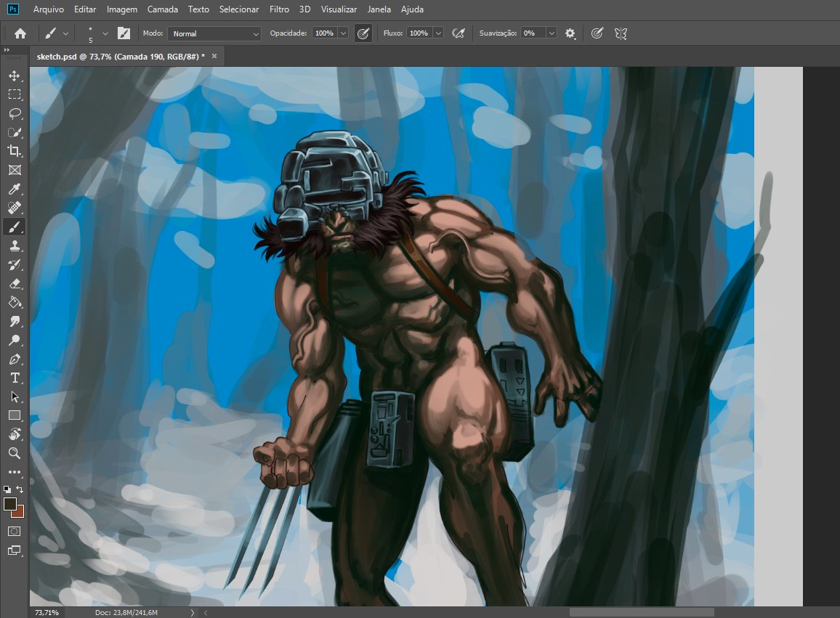Select the Rectangular Marquee tool

[x=15, y=95]
